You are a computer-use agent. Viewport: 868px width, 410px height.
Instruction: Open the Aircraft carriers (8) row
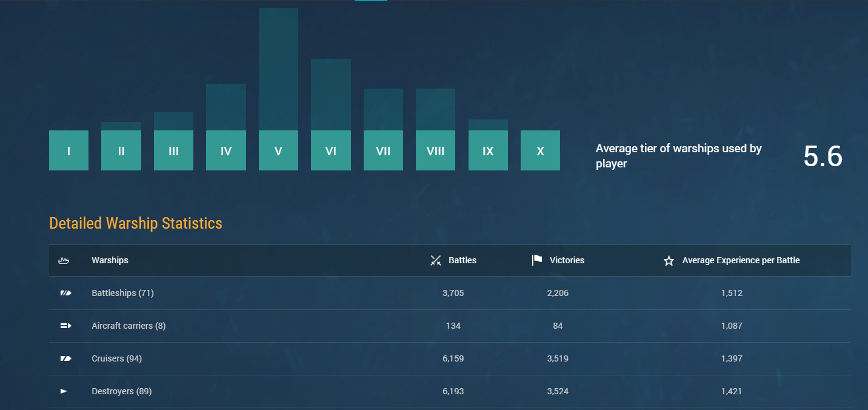pyautogui.click(x=129, y=326)
